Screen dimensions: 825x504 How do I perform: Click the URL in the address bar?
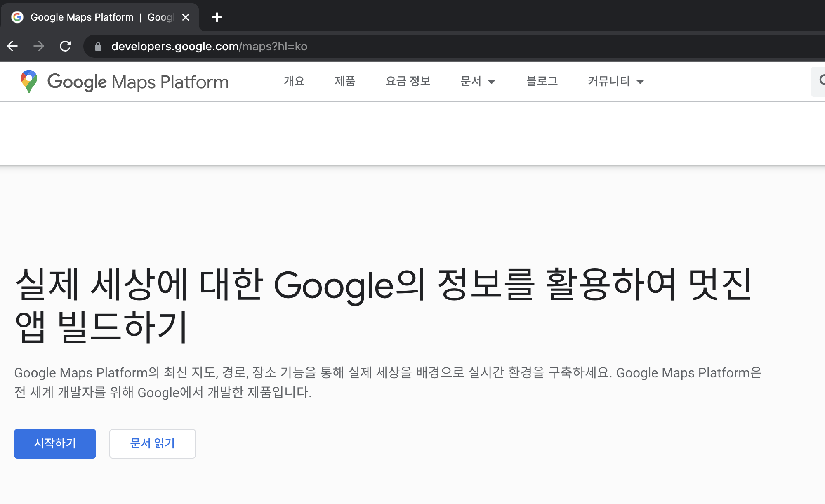coord(209,46)
